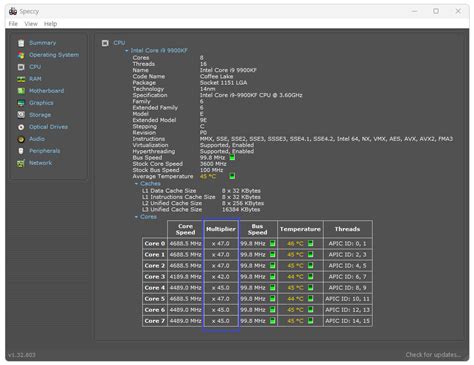Open the Peripherals section icon

click(x=21, y=151)
